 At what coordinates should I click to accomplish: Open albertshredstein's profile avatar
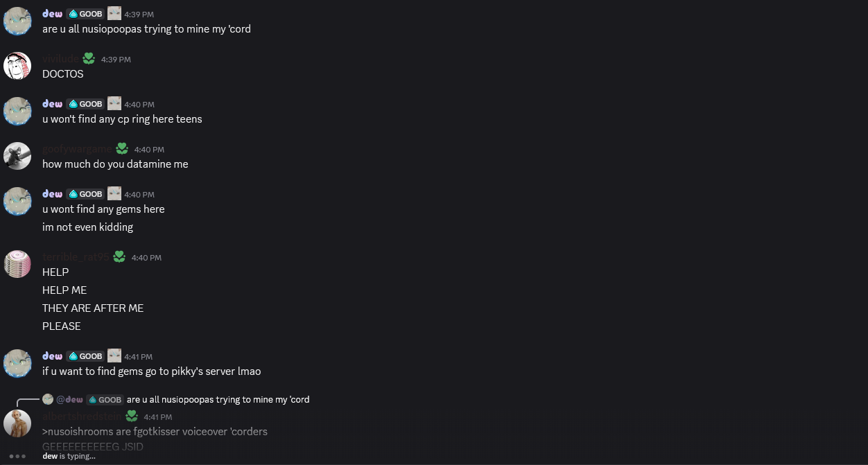pos(17,423)
